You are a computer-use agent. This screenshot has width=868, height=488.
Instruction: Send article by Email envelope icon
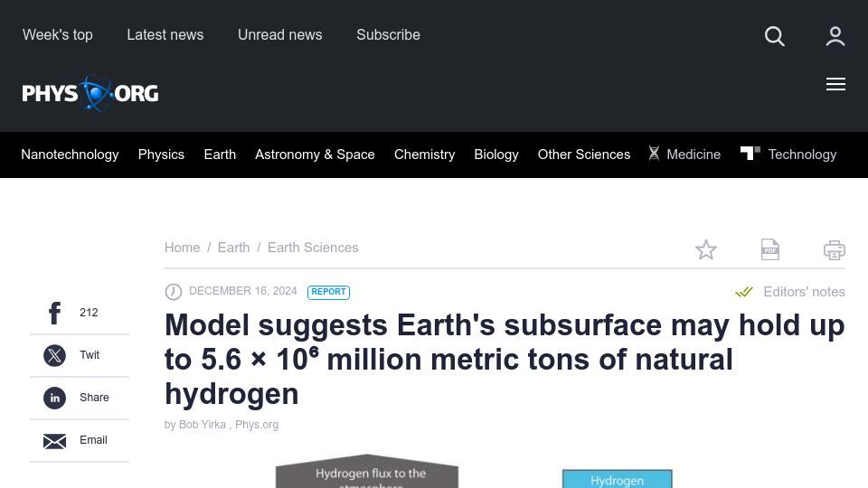pos(54,441)
